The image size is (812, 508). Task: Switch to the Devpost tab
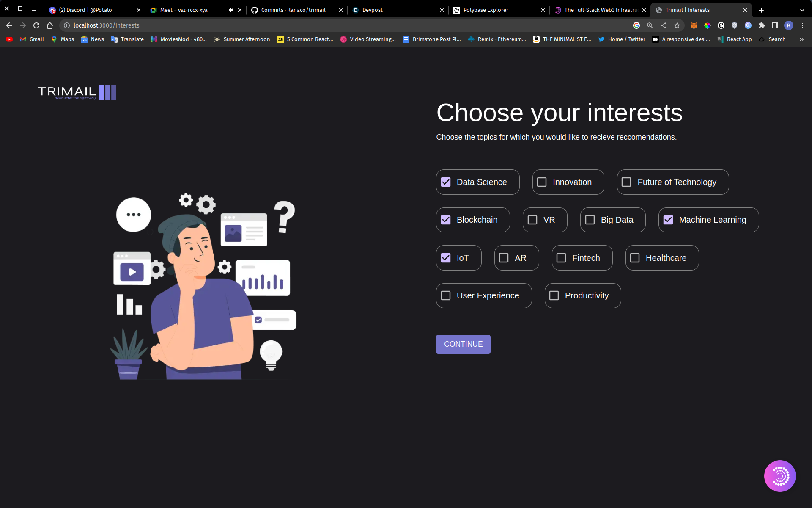(372, 10)
